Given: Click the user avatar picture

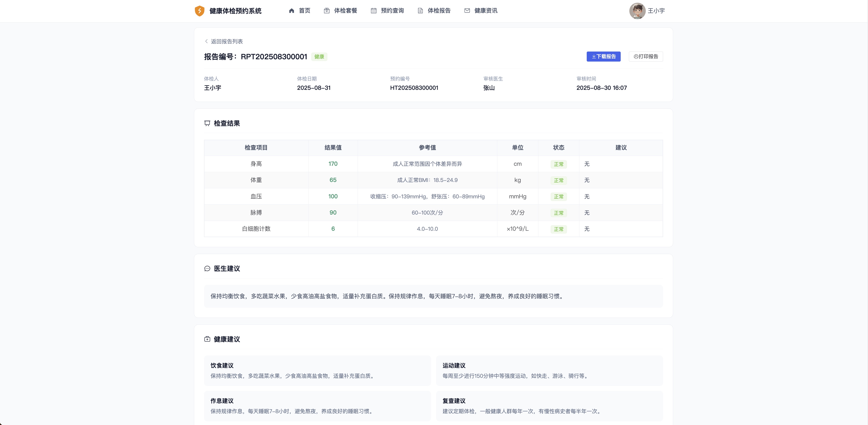Looking at the screenshot, I should [x=637, y=11].
